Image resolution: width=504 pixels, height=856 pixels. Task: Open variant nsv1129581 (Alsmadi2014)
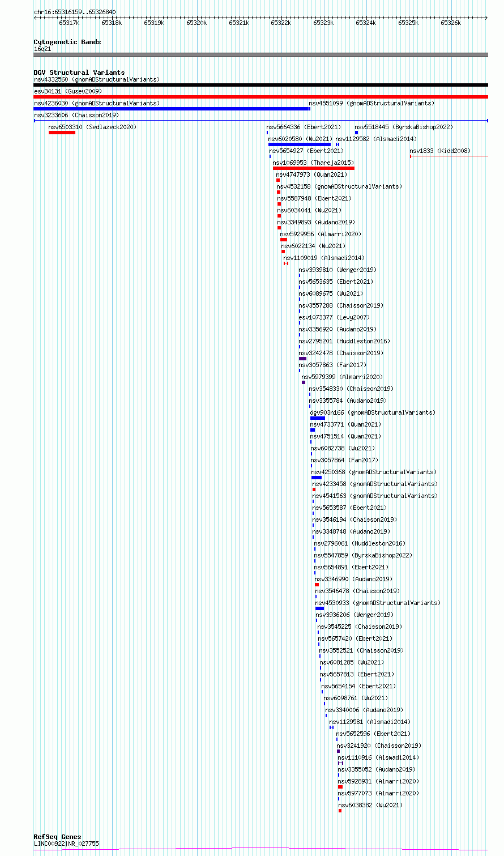[370, 722]
